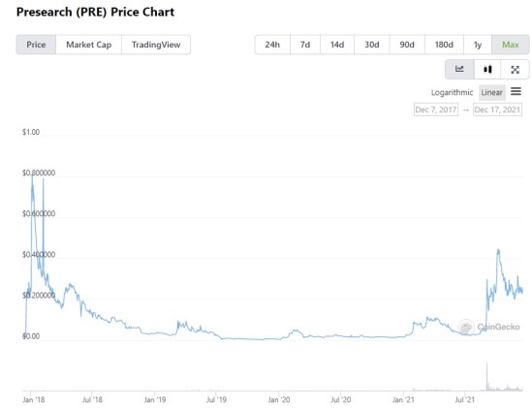Toggle Linear scale

(x=491, y=92)
